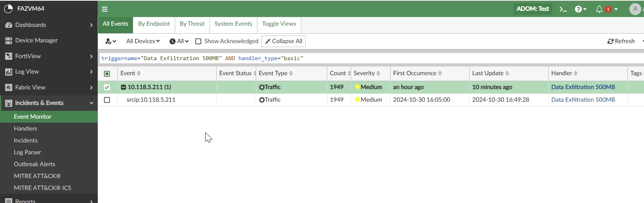The width and height of the screenshot is (644, 203).
Task: Check the srcip:10.118.5.211 row checkbox
Action: [x=107, y=100]
